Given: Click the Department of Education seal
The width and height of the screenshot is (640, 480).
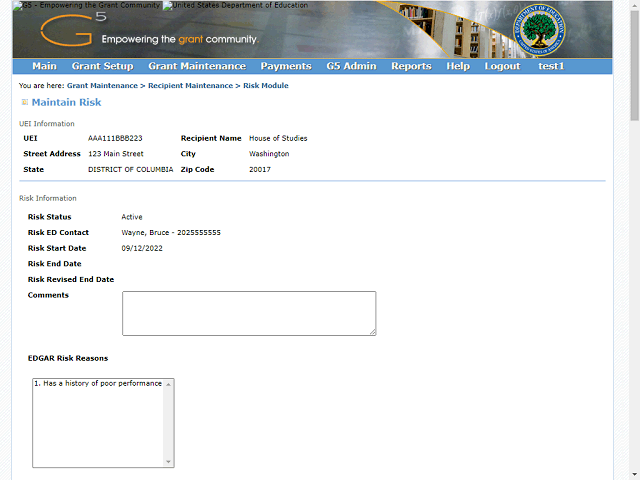Looking at the screenshot, I should tap(539, 30).
